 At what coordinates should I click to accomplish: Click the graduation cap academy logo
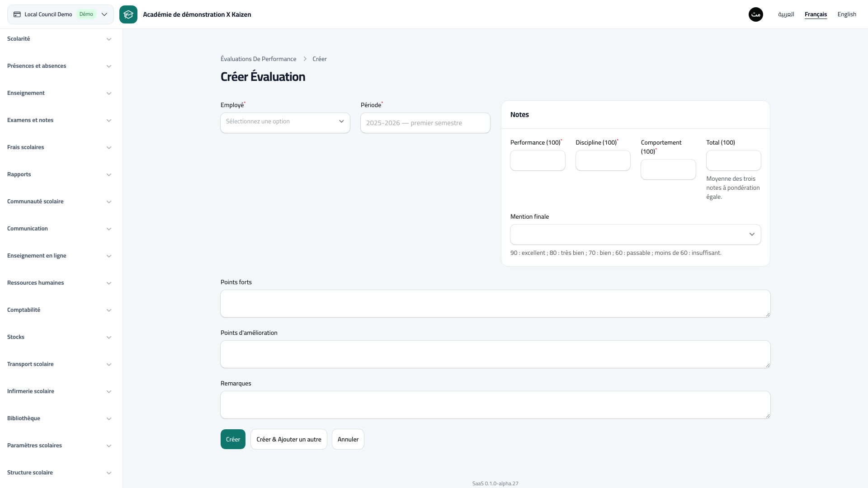point(128,14)
